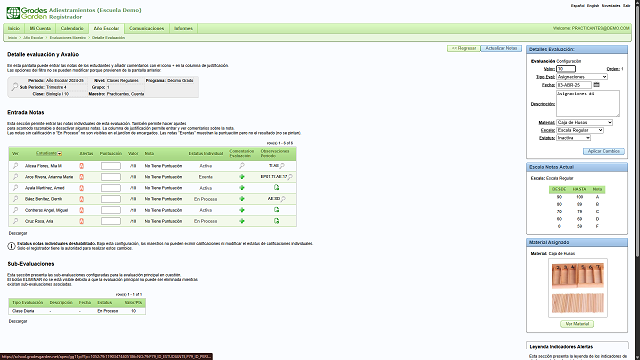Viewport: 640px width, 360px height.
Task: Click the Salir logout link
Action: [627, 6]
